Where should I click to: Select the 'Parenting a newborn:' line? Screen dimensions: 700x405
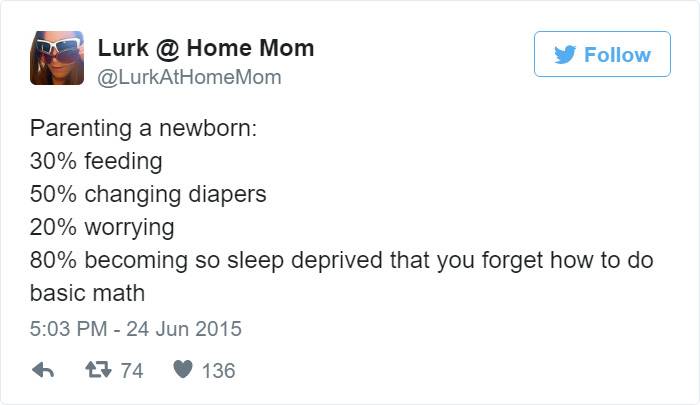[x=143, y=129]
